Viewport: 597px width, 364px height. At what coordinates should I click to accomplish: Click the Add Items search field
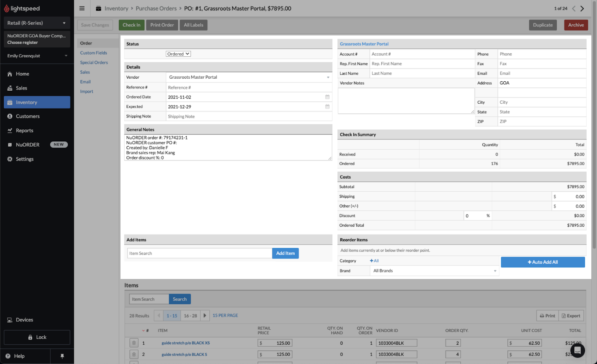point(200,254)
